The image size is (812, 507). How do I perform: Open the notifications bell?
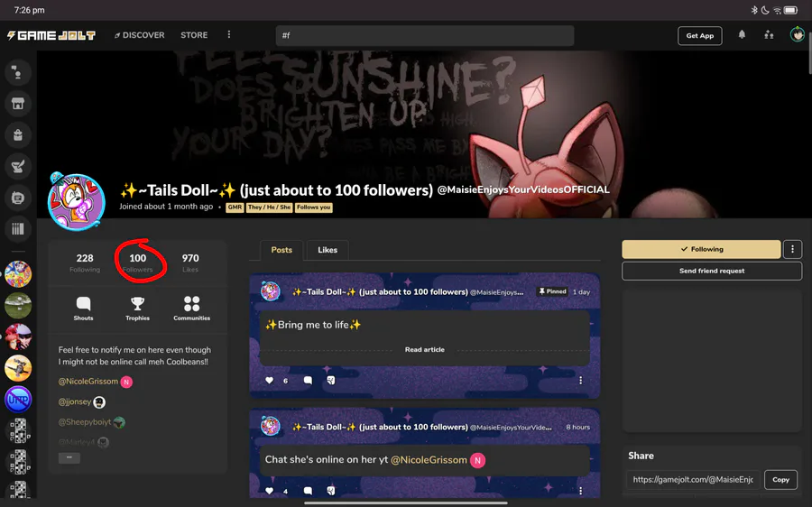(x=742, y=34)
